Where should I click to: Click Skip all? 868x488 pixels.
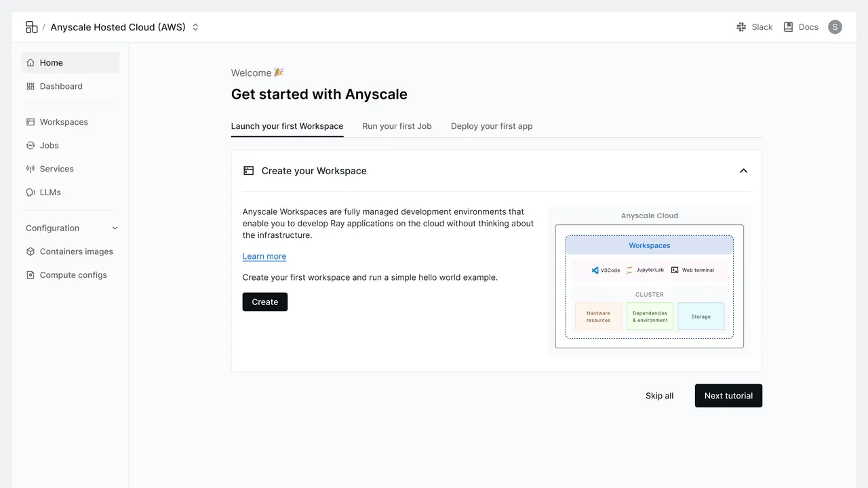pyautogui.click(x=659, y=396)
